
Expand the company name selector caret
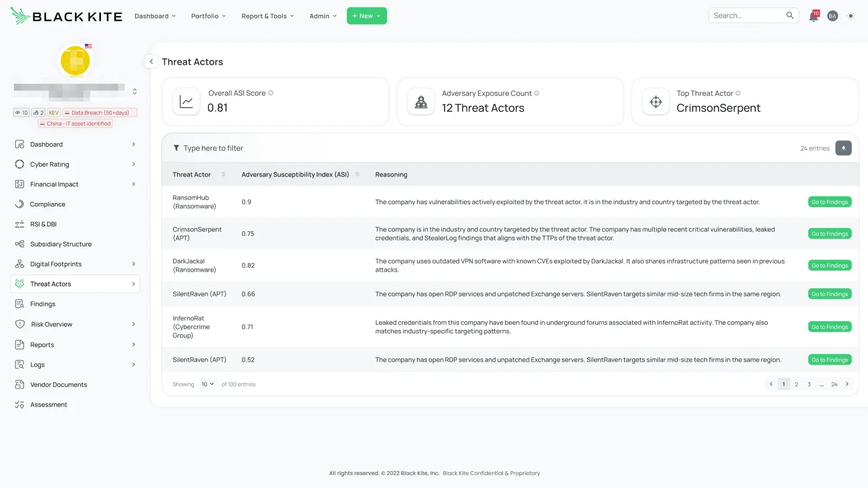pos(134,91)
